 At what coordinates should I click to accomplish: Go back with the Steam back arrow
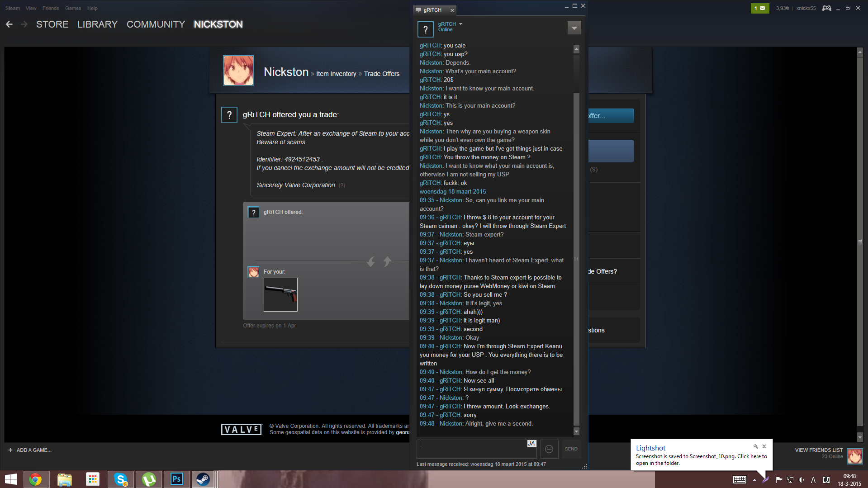pyautogui.click(x=9, y=24)
